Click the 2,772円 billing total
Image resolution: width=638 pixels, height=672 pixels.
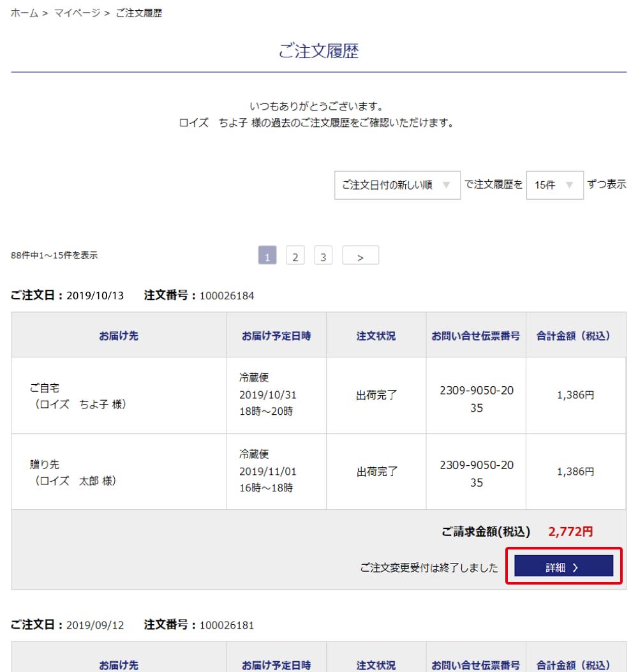pos(571,532)
